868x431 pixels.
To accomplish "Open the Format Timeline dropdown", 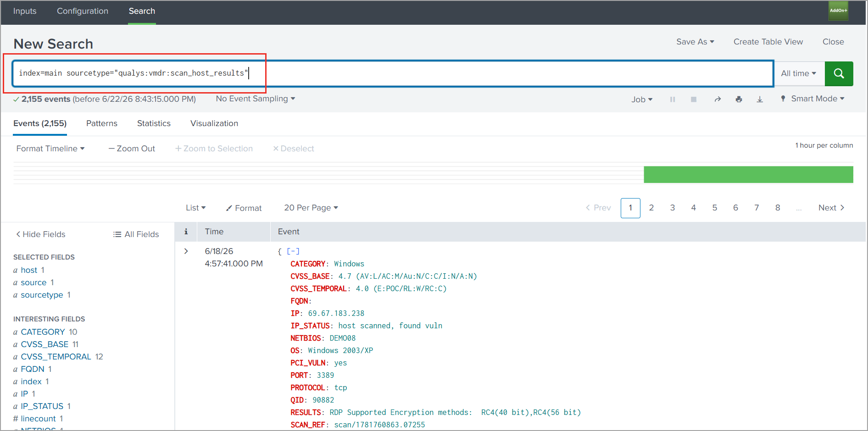I will [50, 149].
